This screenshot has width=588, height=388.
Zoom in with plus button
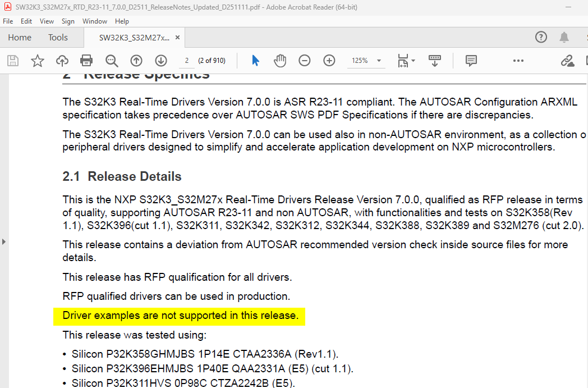(329, 61)
